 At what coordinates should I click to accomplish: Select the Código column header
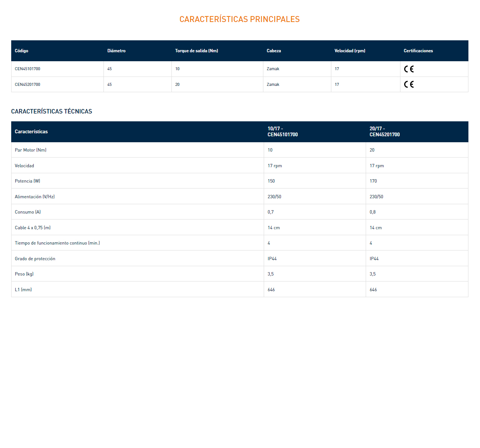coord(22,51)
